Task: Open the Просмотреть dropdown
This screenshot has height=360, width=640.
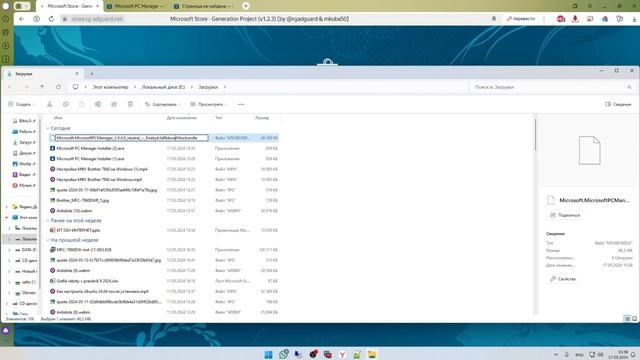Action: [x=209, y=104]
